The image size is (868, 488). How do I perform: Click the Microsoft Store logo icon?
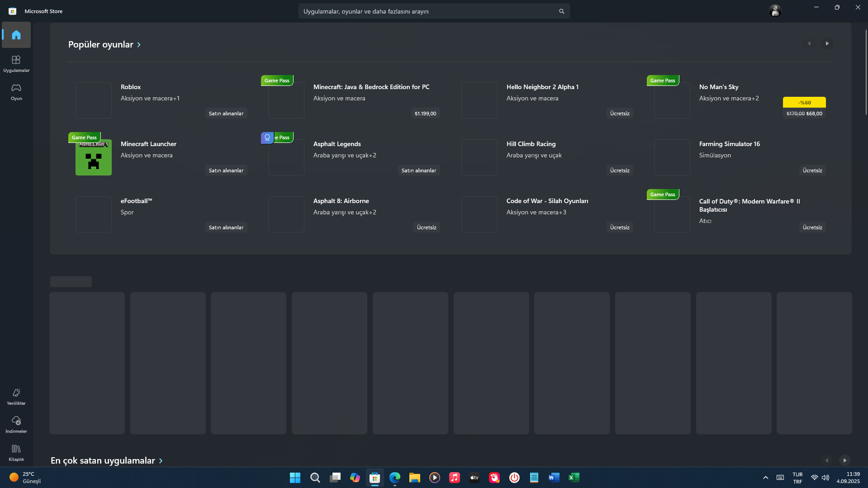(x=13, y=11)
